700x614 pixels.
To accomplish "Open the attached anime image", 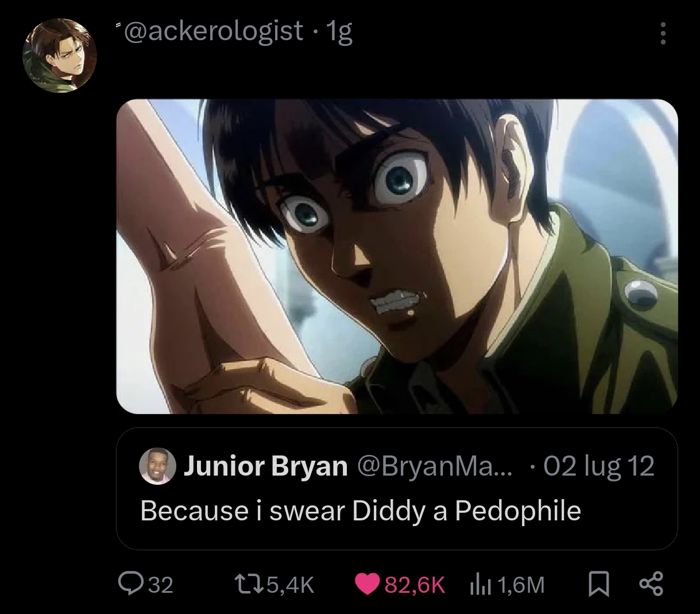I will pos(397,256).
